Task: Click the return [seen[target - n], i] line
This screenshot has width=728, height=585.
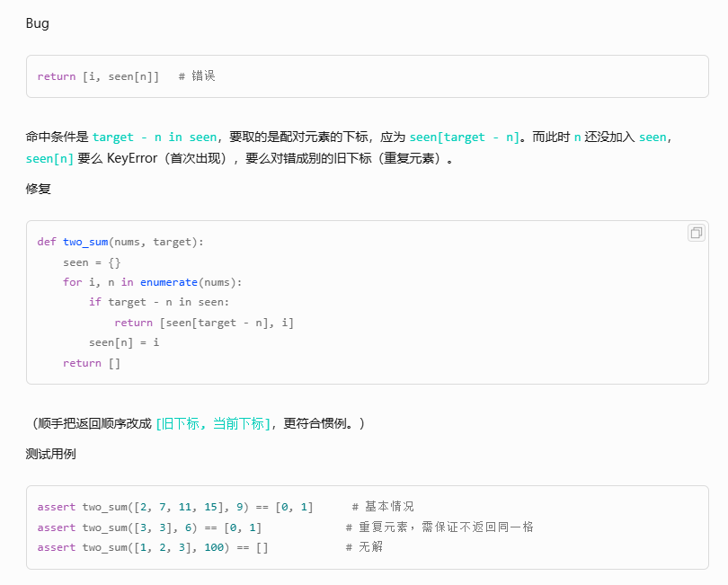Action: pyautogui.click(x=204, y=323)
